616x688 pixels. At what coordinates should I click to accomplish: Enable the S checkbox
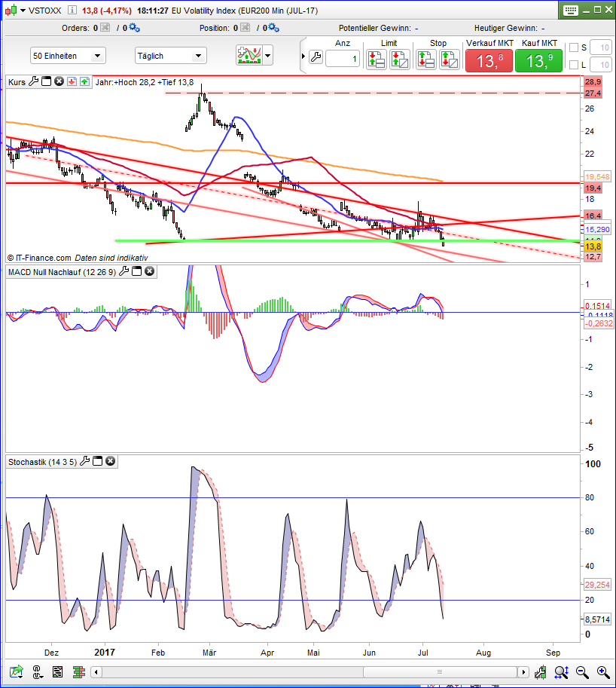(x=574, y=47)
